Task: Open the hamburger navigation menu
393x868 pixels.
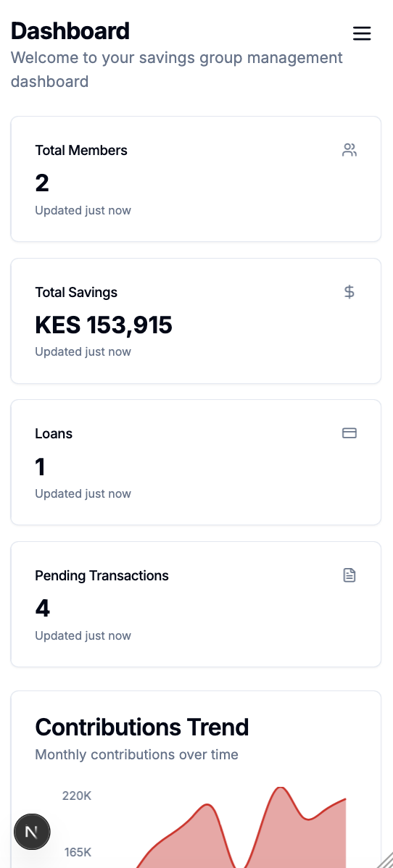Action: coord(361,34)
